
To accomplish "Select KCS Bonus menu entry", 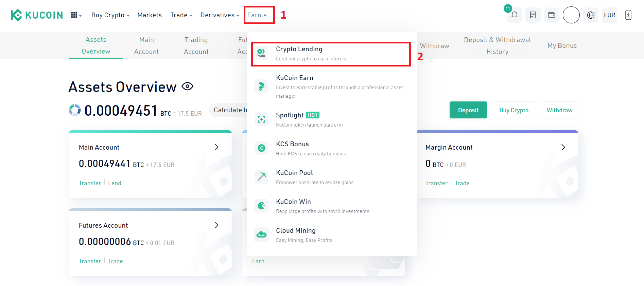I will point(331,148).
